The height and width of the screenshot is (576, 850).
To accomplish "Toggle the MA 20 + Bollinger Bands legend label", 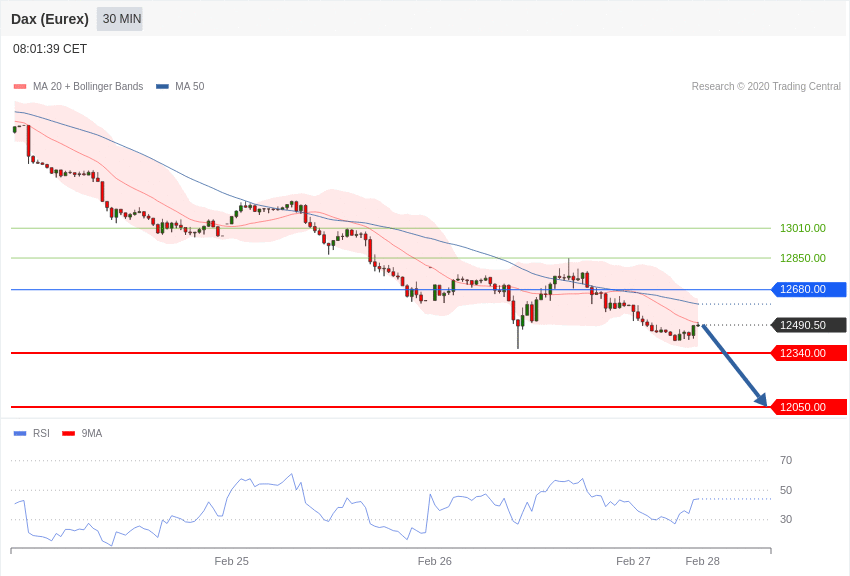I will [88, 87].
